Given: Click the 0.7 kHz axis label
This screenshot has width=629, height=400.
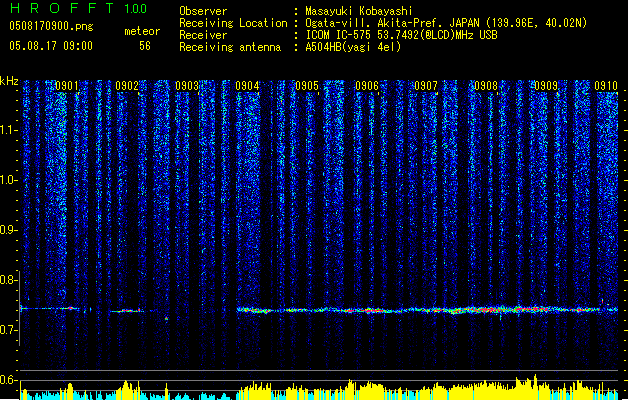Looking at the screenshot, I should pyautogui.click(x=8, y=330).
